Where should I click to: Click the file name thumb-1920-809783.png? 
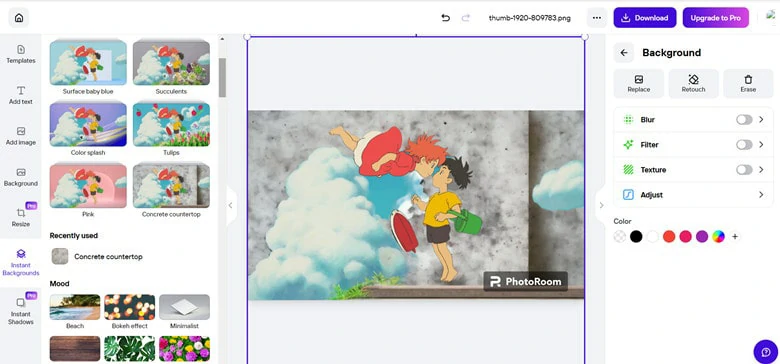[x=530, y=18]
